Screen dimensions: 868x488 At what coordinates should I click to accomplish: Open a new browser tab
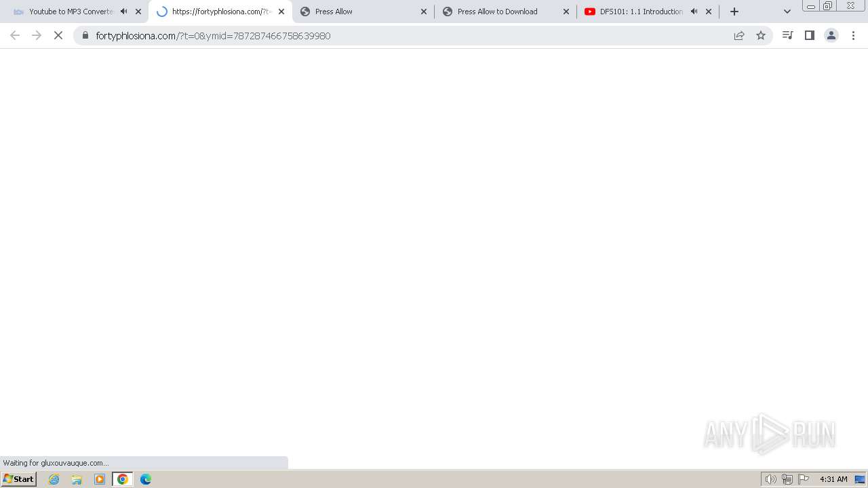pos(734,12)
